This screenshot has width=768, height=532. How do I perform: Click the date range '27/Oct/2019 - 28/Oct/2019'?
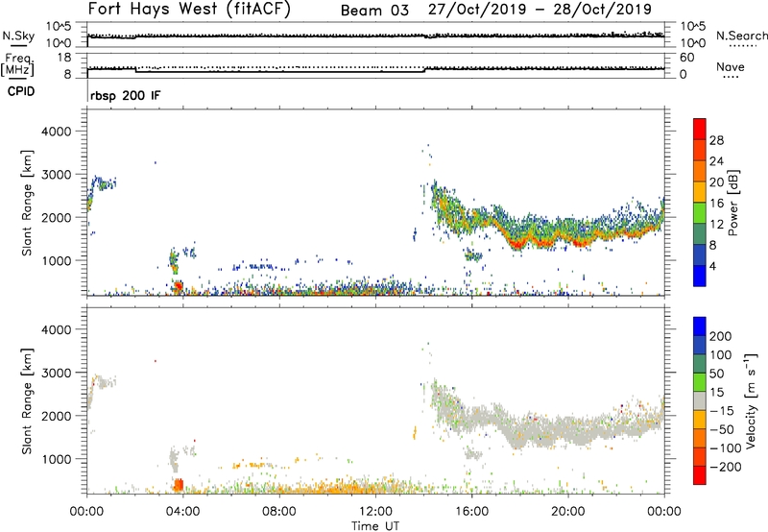540,10
